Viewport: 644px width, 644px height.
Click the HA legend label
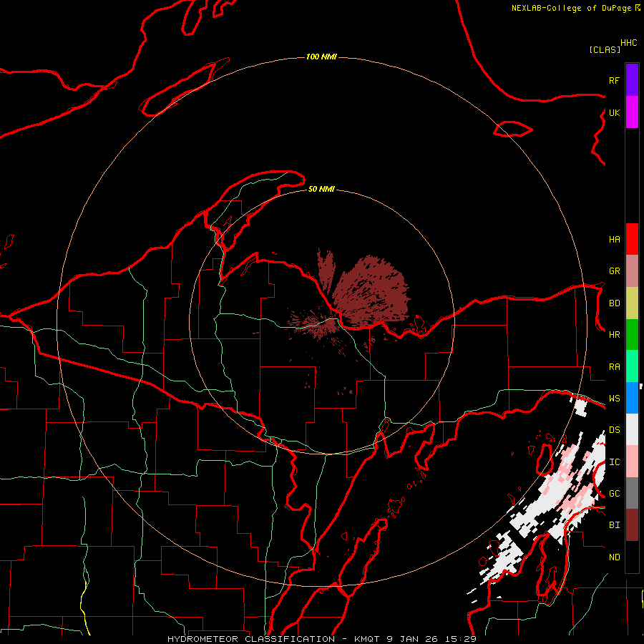tap(614, 239)
